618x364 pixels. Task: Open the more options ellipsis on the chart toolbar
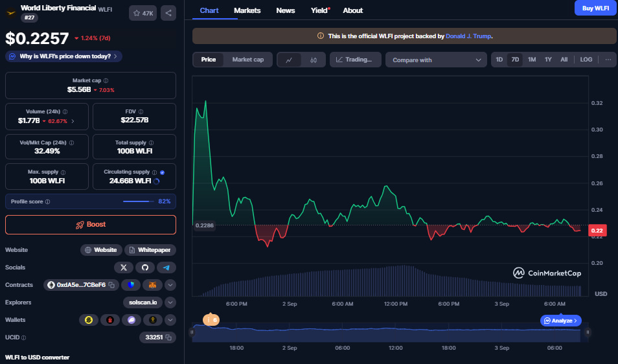pos(608,60)
